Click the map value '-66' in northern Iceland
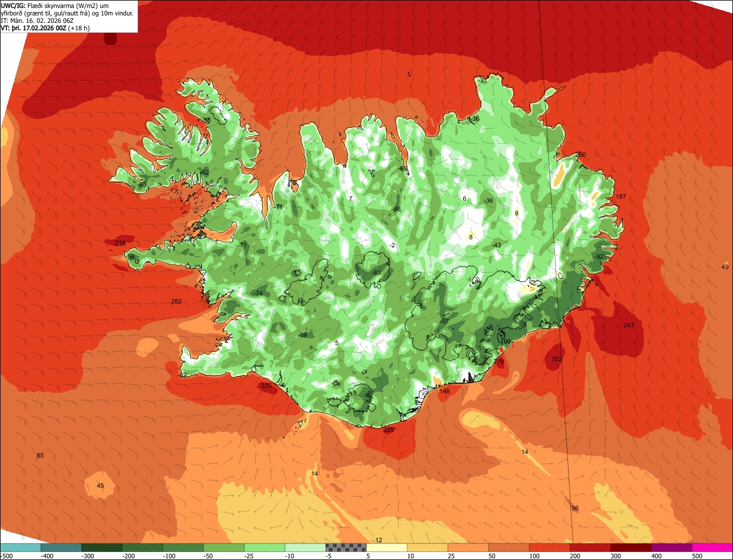Image resolution: width=733 pixels, height=560 pixels. (x=396, y=210)
